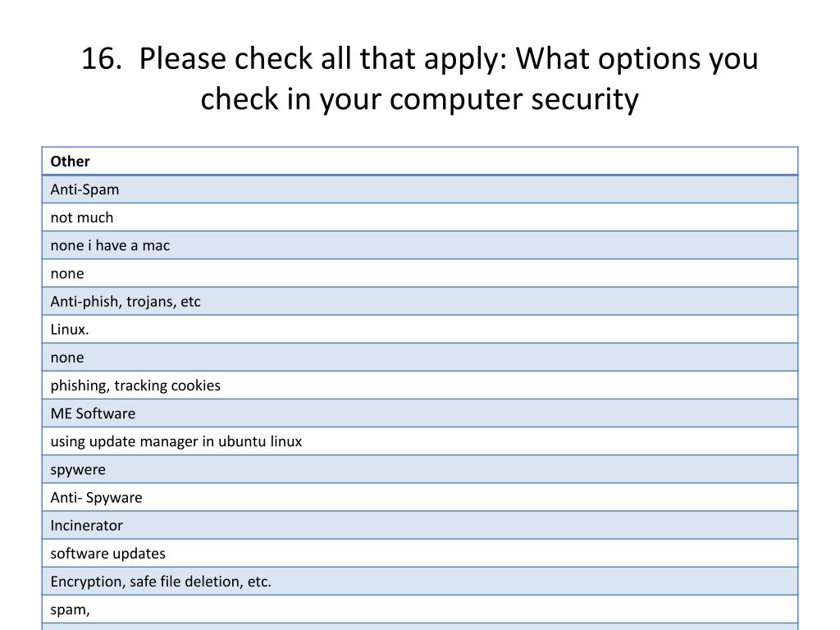The width and height of the screenshot is (840, 630).
Task: Select the Anti-Spam row
Action: [x=420, y=189]
